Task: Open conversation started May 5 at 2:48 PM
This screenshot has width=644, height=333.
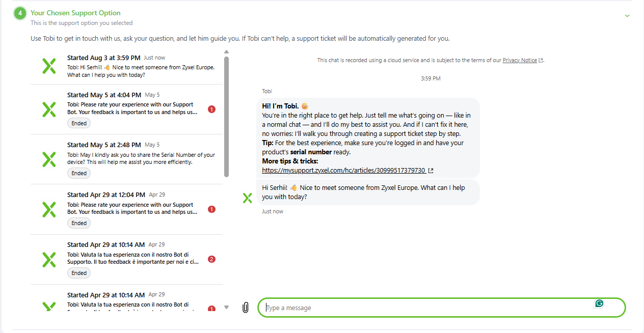Action: coord(126,159)
